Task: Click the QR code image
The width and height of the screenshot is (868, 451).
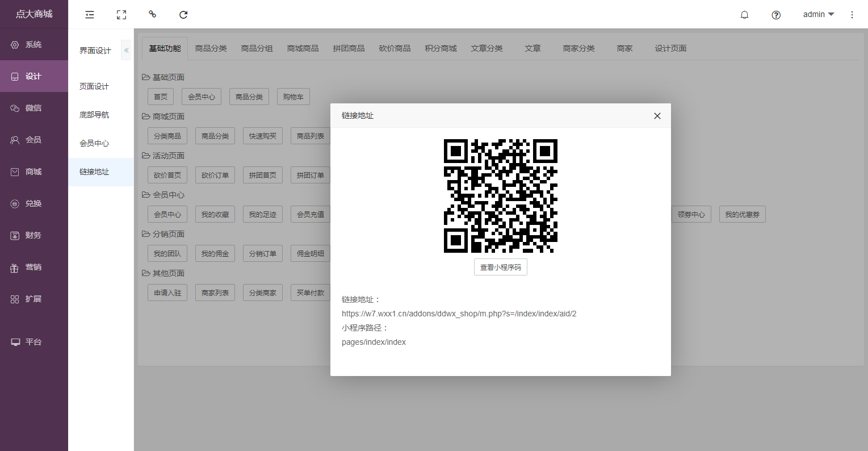Action: 501,196
